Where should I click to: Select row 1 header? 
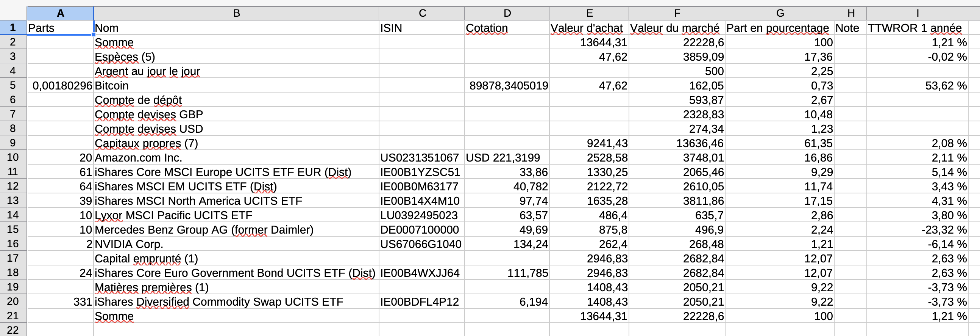tap(13, 28)
